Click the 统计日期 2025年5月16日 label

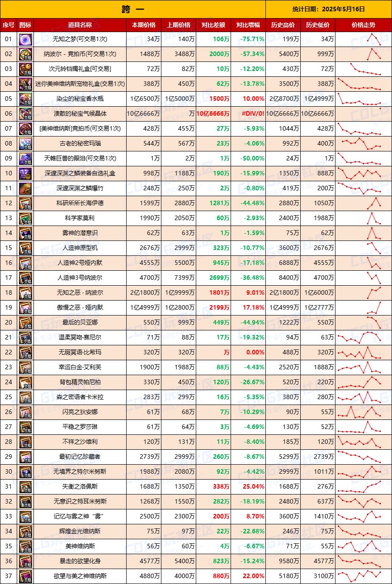(329, 9)
